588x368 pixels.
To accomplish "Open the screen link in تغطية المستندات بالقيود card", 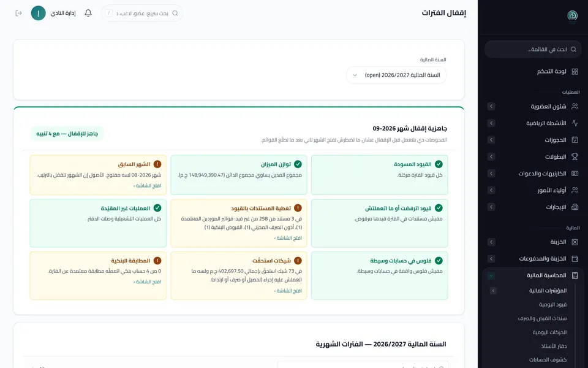I will point(288,238).
